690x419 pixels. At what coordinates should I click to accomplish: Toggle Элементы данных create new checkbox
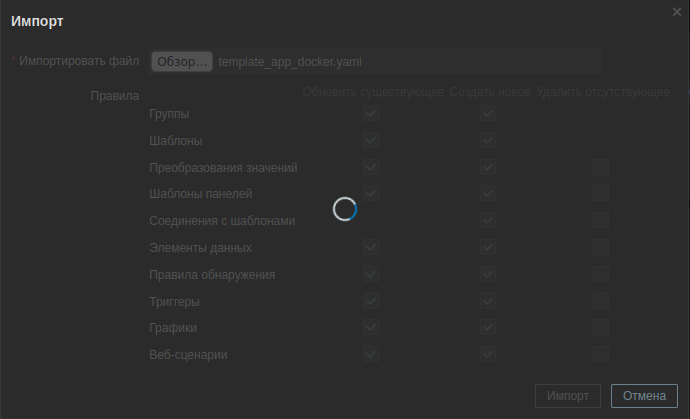point(488,247)
